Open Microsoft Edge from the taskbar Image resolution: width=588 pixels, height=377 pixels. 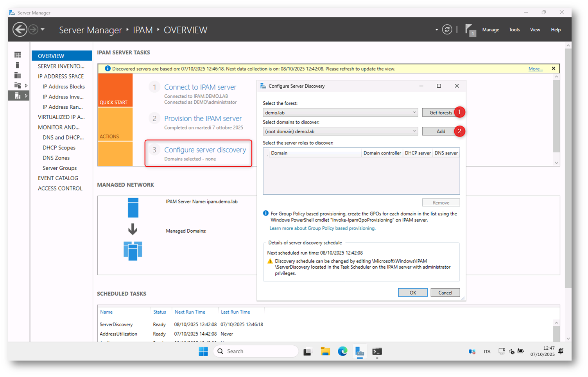342,351
